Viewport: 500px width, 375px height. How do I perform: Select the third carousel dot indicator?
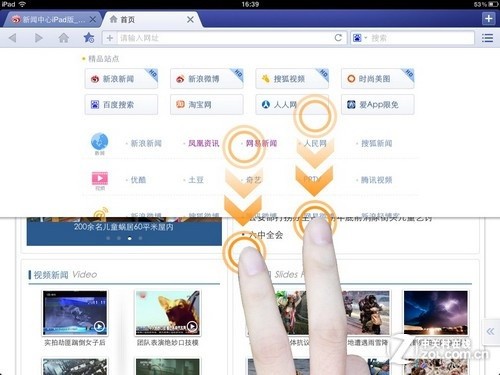click(129, 238)
